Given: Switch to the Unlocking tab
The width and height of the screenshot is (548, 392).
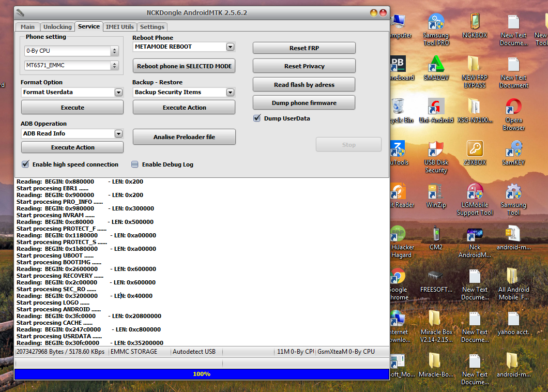Looking at the screenshot, I should tap(57, 27).
